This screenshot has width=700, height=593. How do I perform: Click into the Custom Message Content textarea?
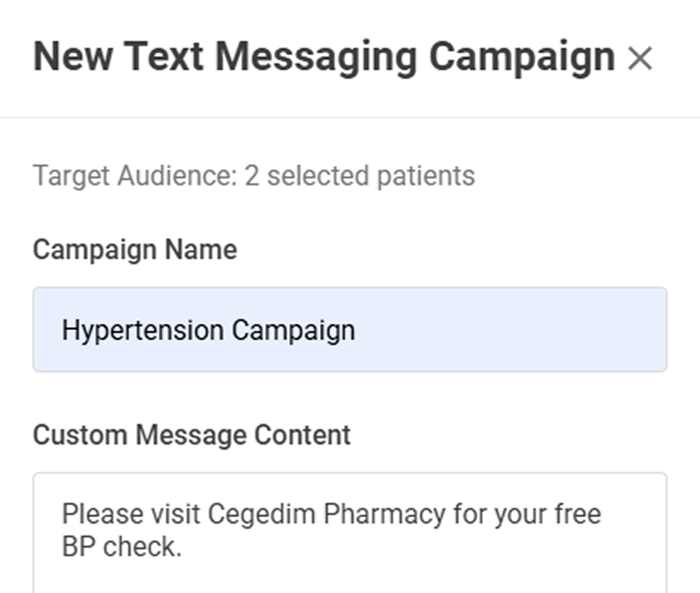pyautogui.click(x=350, y=532)
